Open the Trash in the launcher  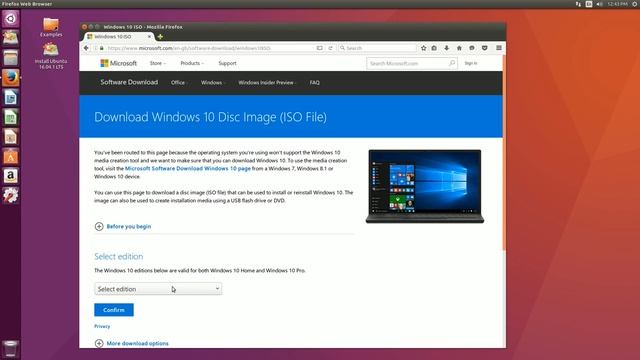tap(11, 349)
